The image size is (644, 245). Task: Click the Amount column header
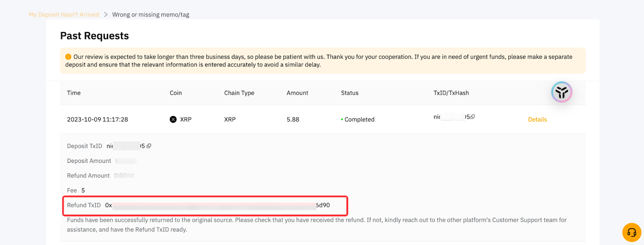coord(298,93)
